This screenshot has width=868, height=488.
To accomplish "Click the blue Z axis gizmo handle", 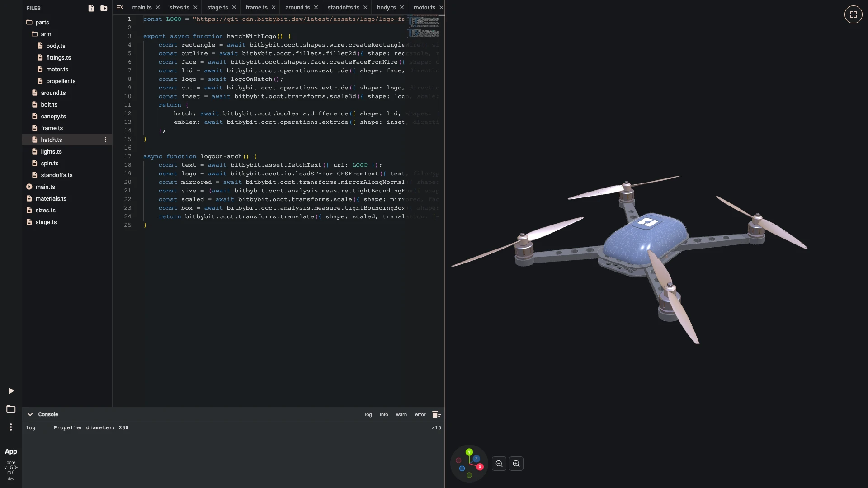I will (x=476, y=459).
